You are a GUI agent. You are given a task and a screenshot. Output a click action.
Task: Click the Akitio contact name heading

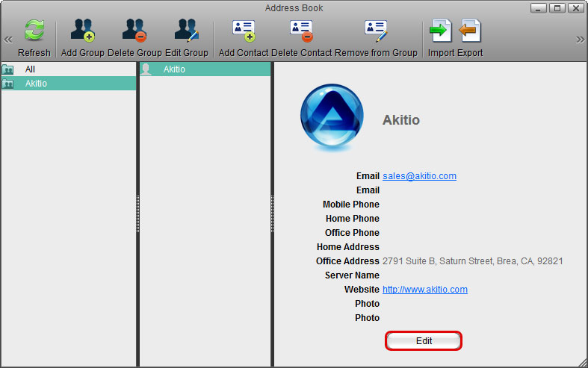(x=401, y=120)
